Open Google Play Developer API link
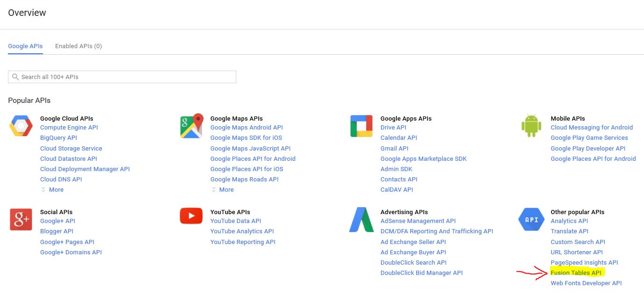The height and width of the screenshot is (295, 644). point(588,149)
